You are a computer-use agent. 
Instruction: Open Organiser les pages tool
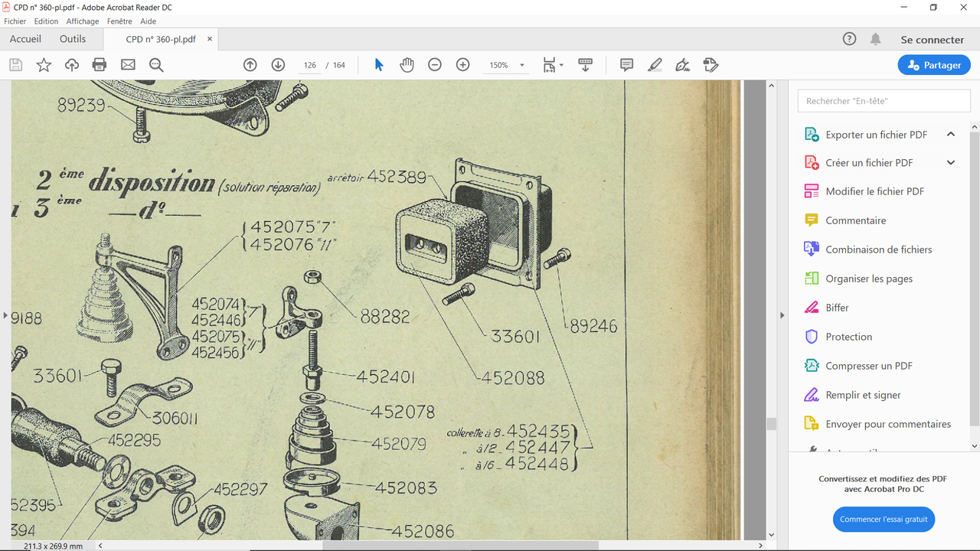[x=859, y=279]
